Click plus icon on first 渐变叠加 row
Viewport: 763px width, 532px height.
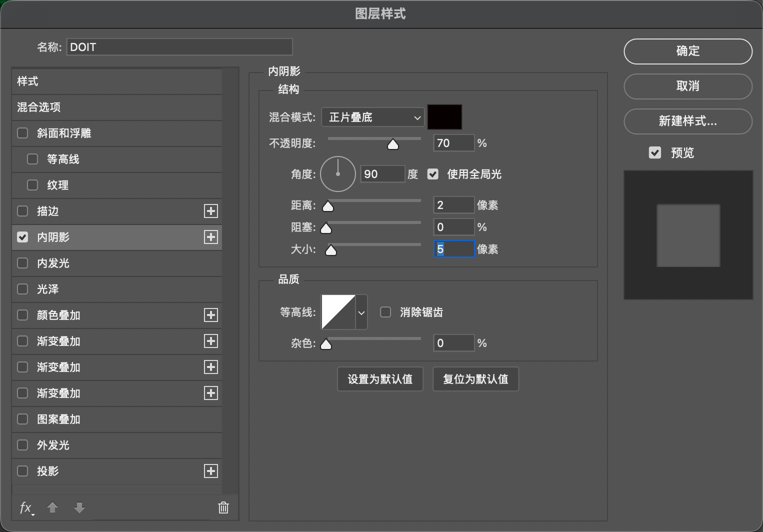pyautogui.click(x=211, y=341)
